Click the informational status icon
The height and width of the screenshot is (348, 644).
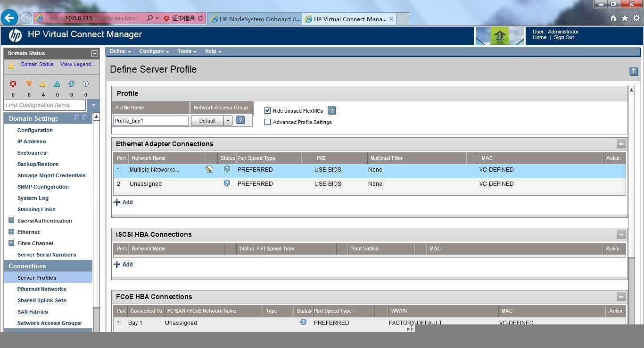tap(85, 84)
